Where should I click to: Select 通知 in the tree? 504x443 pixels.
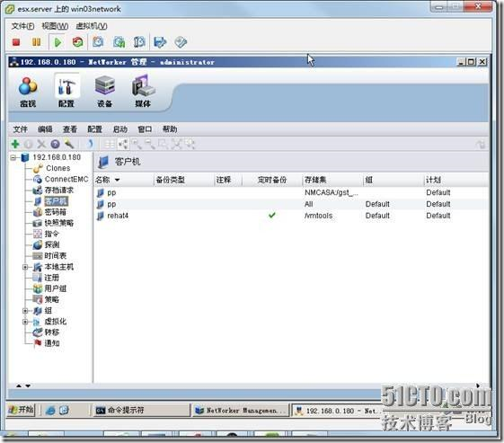[x=52, y=343]
